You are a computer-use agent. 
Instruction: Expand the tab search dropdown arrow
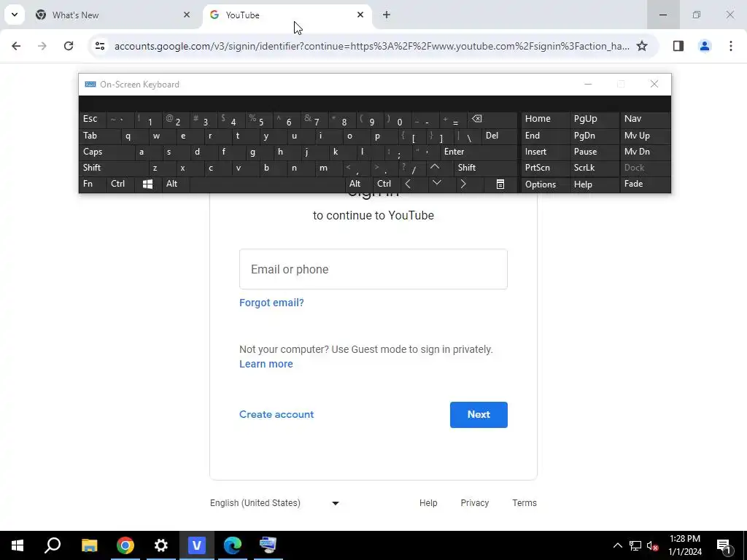click(x=15, y=15)
